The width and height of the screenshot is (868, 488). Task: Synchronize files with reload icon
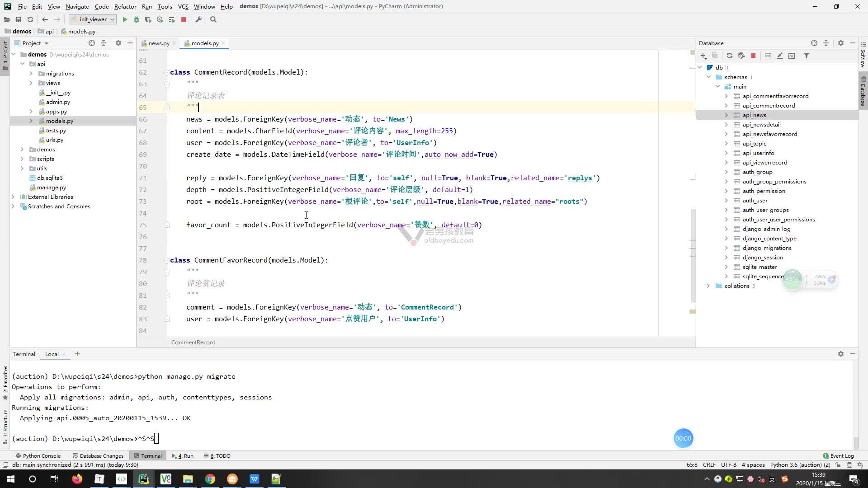click(30, 19)
